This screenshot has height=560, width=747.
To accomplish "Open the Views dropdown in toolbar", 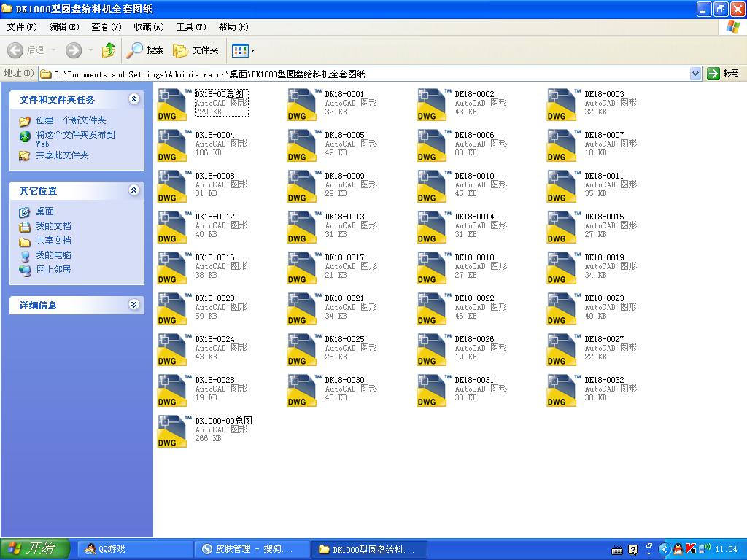I will 243,50.
